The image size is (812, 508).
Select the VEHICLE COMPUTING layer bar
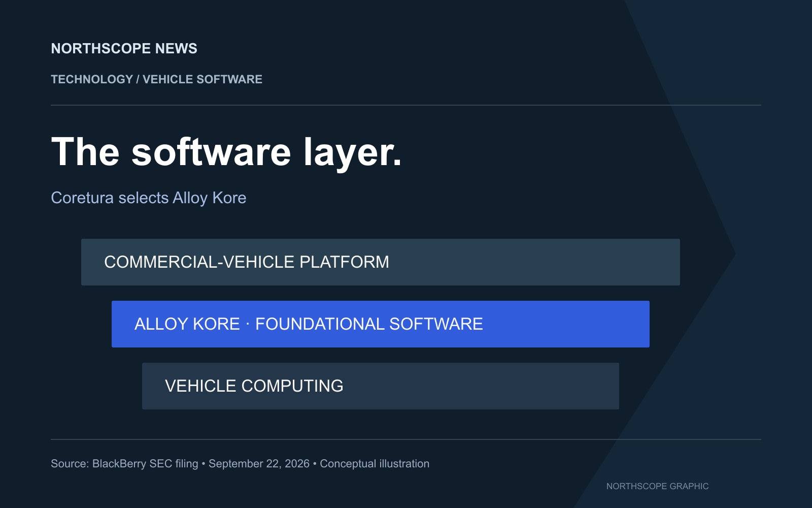click(381, 386)
